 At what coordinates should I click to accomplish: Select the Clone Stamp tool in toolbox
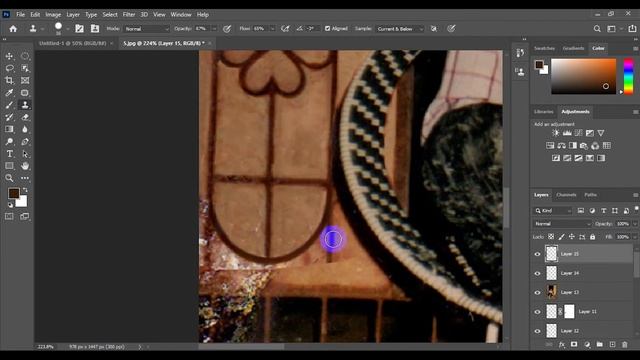(25, 105)
